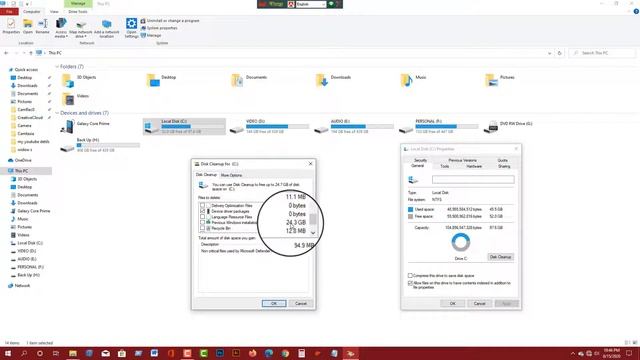Image resolution: width=640 pixels, height=360 pixels.
Task: Select the Local Disk (C:) drive
Action: [x=184, y=127]
